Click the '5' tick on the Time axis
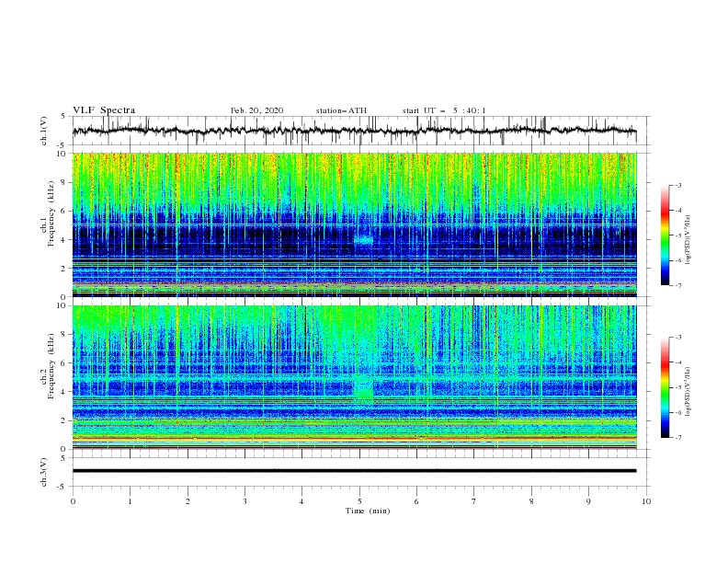This screenshot has height=563, width=728. pos(359,501)
